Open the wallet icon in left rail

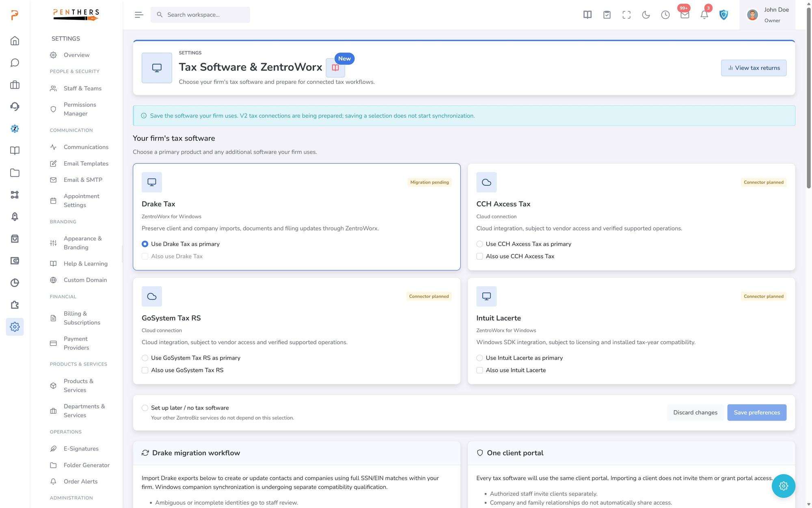pos(15,261)
